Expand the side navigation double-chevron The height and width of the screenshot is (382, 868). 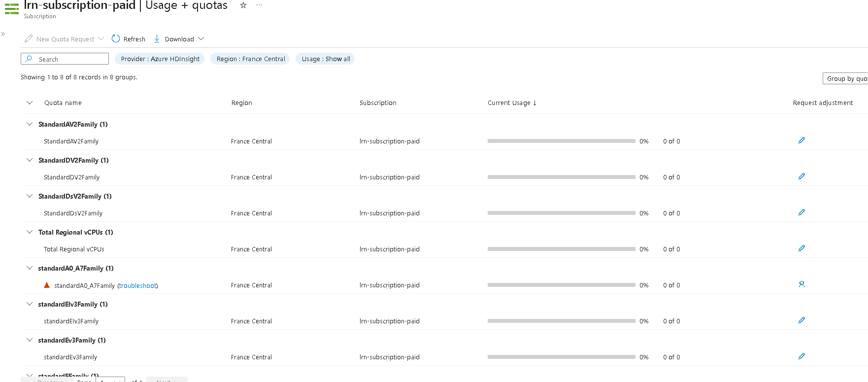click(3, 34)
